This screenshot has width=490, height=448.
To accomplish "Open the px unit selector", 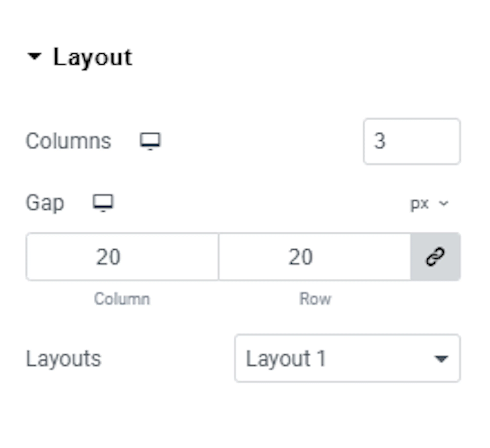I will click(x=429, y=204).
